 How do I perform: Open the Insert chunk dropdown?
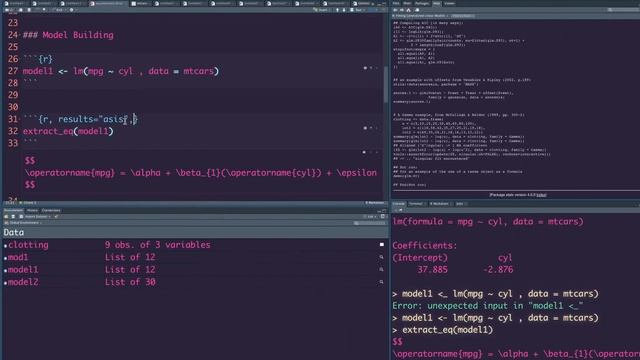point(321,10)
